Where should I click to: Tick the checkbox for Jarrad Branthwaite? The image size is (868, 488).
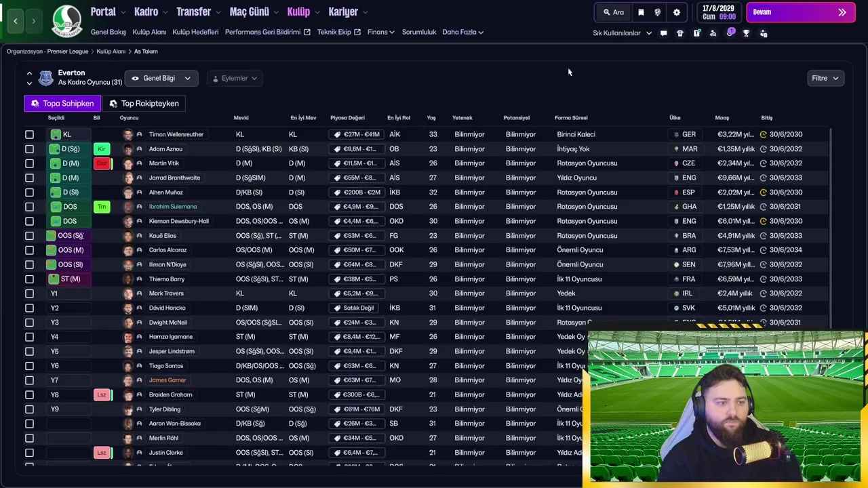tap(29, 178)
